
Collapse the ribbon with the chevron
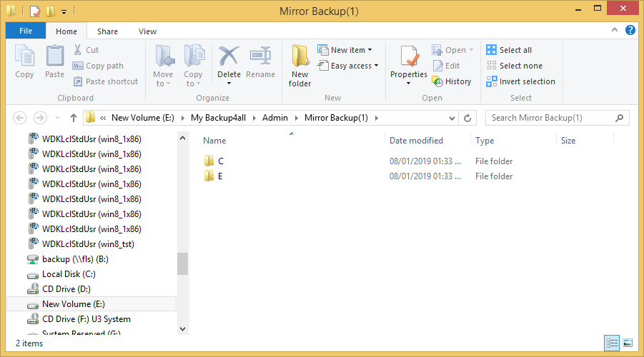[615, 30]
